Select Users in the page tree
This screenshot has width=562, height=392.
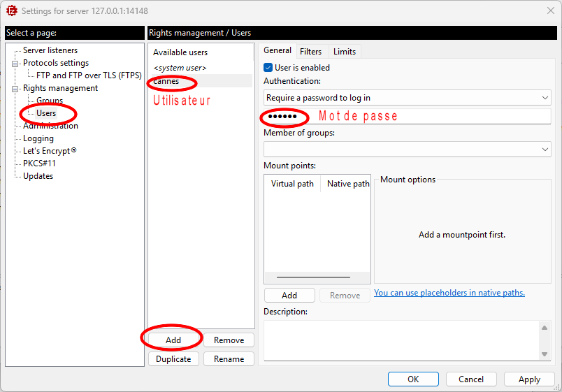tap(46, 113)
